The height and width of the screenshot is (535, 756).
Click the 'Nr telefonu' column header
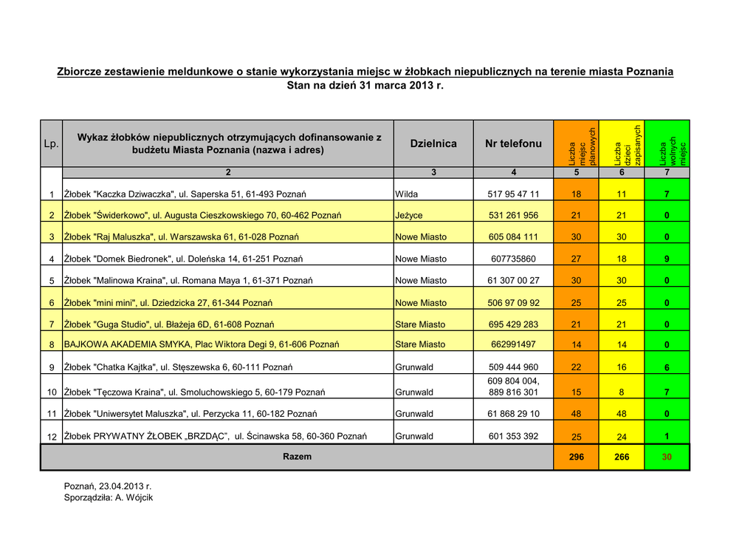(513, 143)
